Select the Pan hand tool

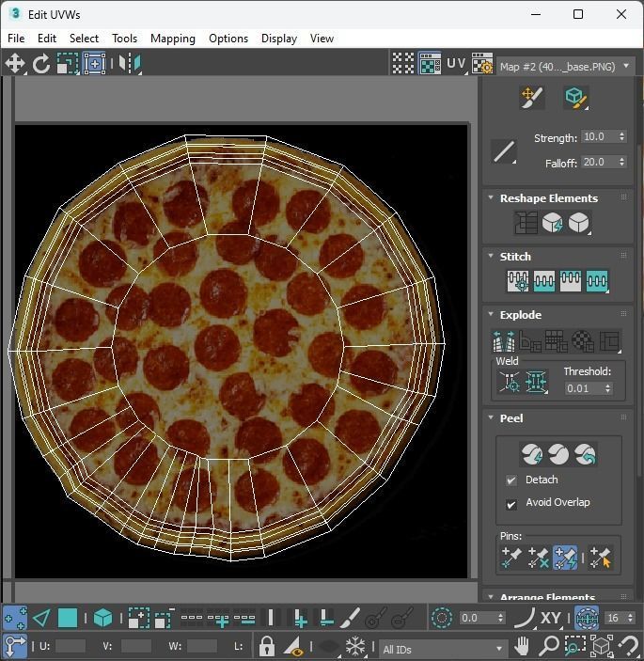522,646
